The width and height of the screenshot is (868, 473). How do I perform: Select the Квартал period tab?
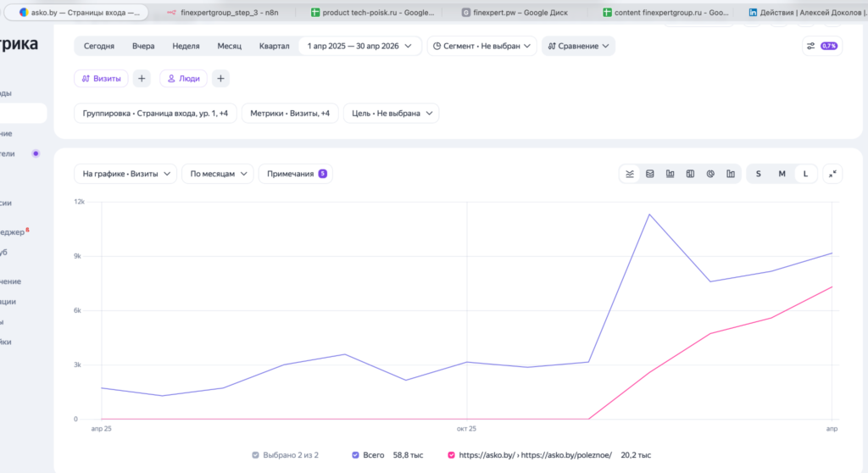point(274,46)
